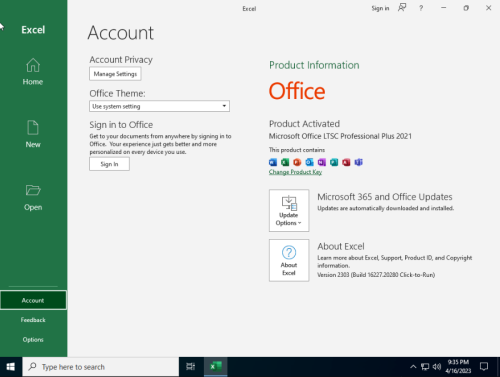Select the Account tab in sidebar
Viewport: 500px width, 377px height.
[x=33, y=300]
